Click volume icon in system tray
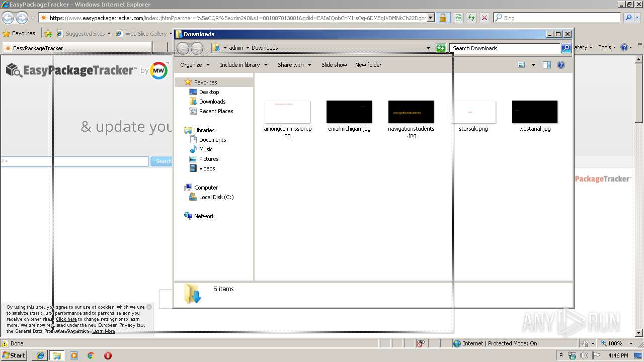Viewport: 644px width, 362px height. tap(584, 355)
